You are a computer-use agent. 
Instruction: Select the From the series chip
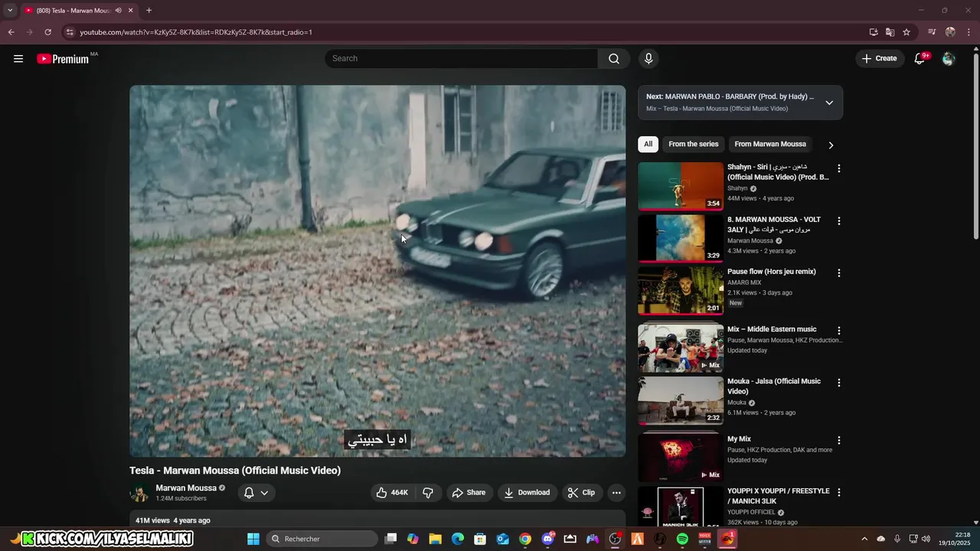click(694, 144)
